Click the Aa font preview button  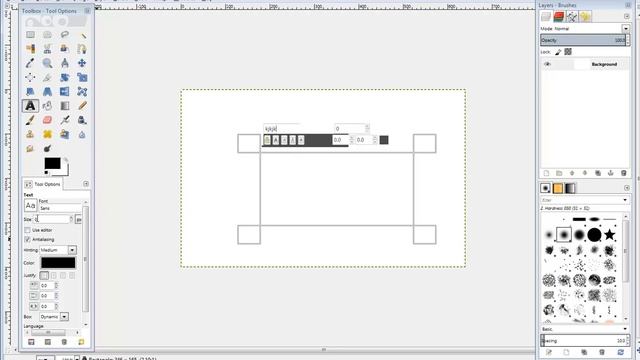coord(30,206)
